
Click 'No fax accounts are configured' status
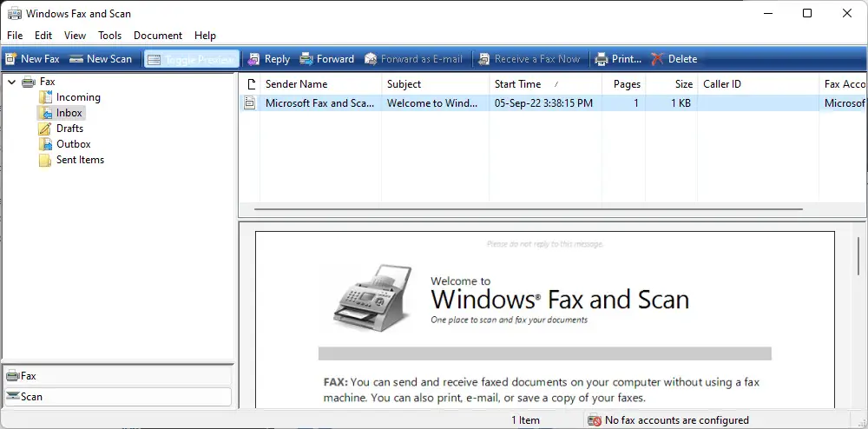point(676,420)
